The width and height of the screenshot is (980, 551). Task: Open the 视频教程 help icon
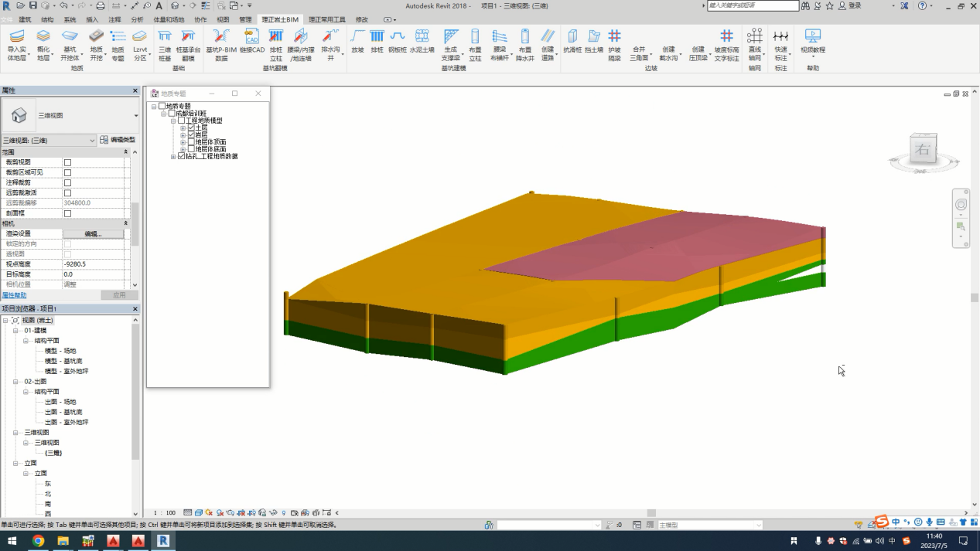tap(812, 37)
